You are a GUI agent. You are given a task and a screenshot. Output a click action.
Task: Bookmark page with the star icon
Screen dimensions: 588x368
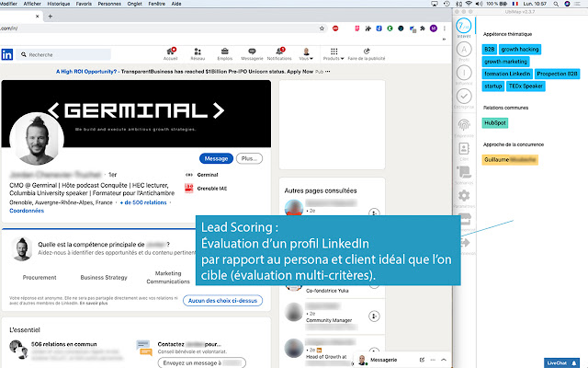[x=322, y=29]
